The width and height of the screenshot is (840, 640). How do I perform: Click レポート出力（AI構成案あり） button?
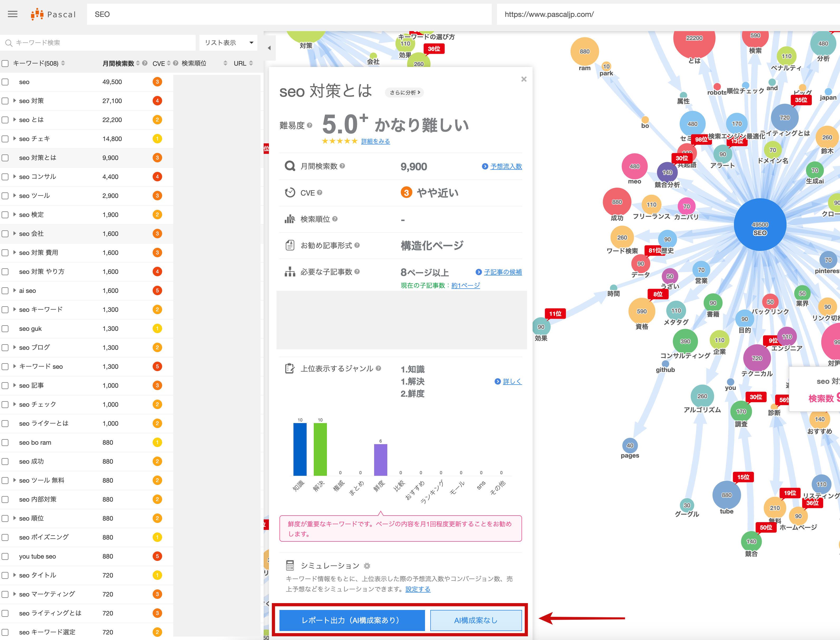pos(352,620)
